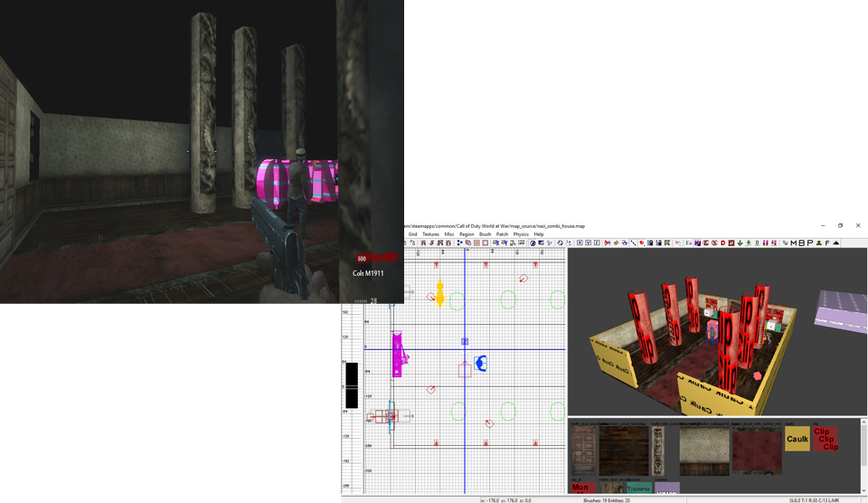Switch 2D view to Z axis
868x503 pixels.
tap(597, 242)
